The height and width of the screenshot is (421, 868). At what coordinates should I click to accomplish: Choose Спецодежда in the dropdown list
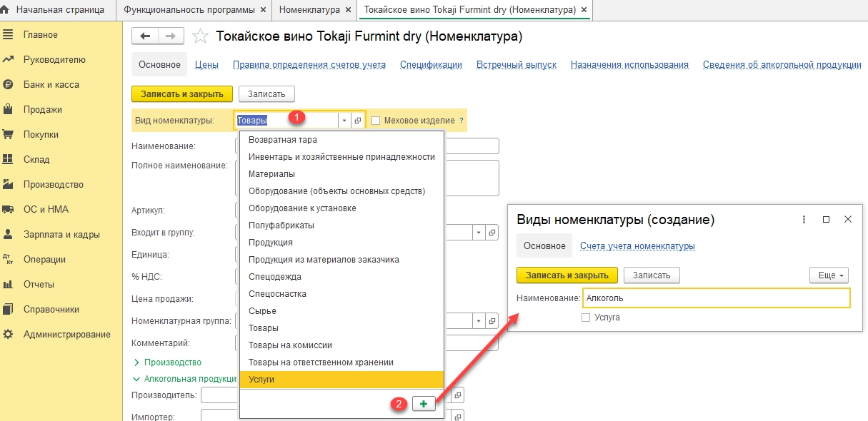pyautogui.click(x=341, y=277)
